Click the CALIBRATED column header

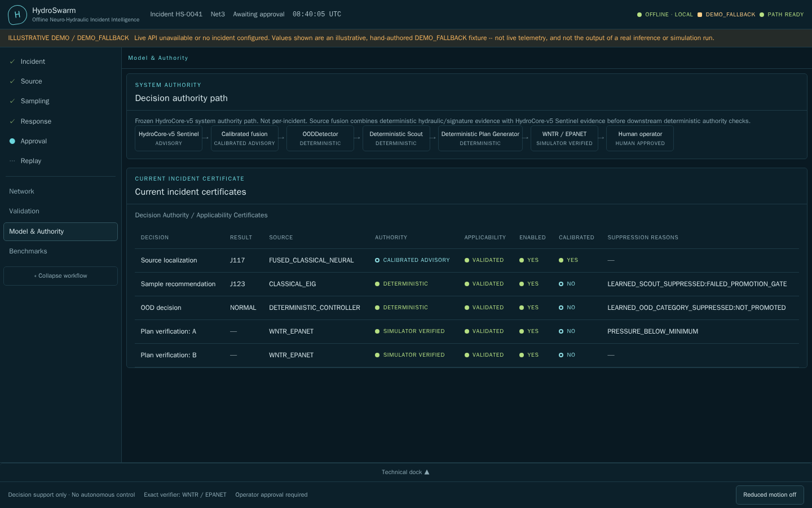[576, 238]
